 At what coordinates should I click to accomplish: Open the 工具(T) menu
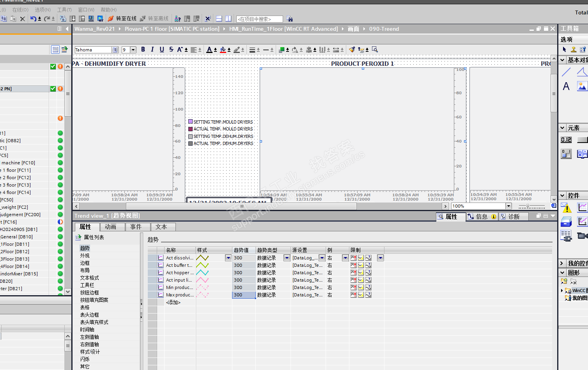point(64,10)
